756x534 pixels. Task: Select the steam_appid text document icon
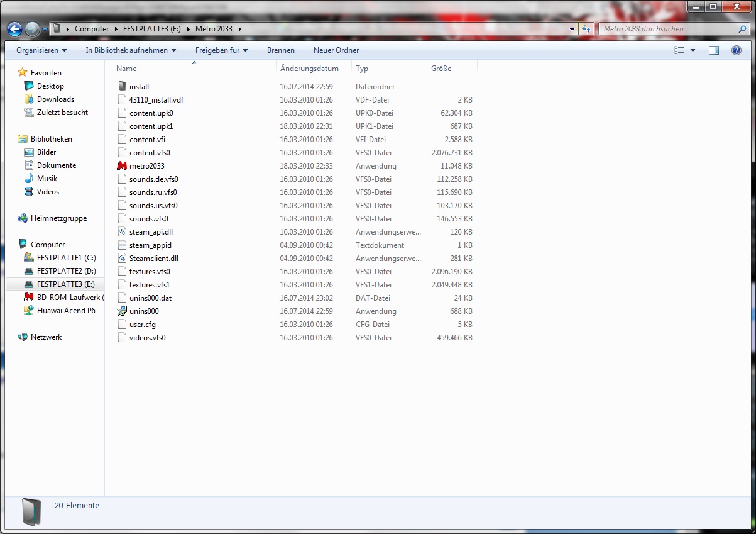(122, 245)
